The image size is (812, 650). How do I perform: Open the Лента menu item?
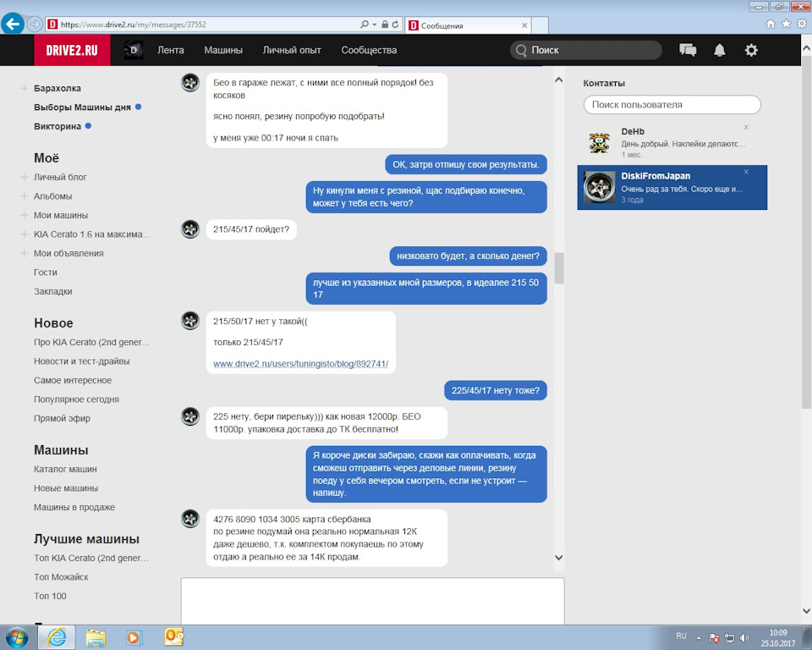coord(171,50)
